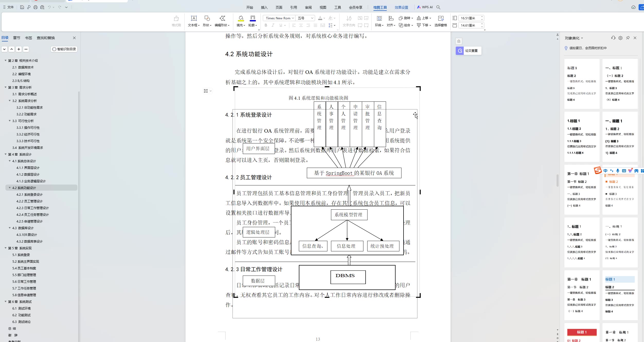Click the cloud sync icon at top right

pyautogui.click(x=633, y=7)
